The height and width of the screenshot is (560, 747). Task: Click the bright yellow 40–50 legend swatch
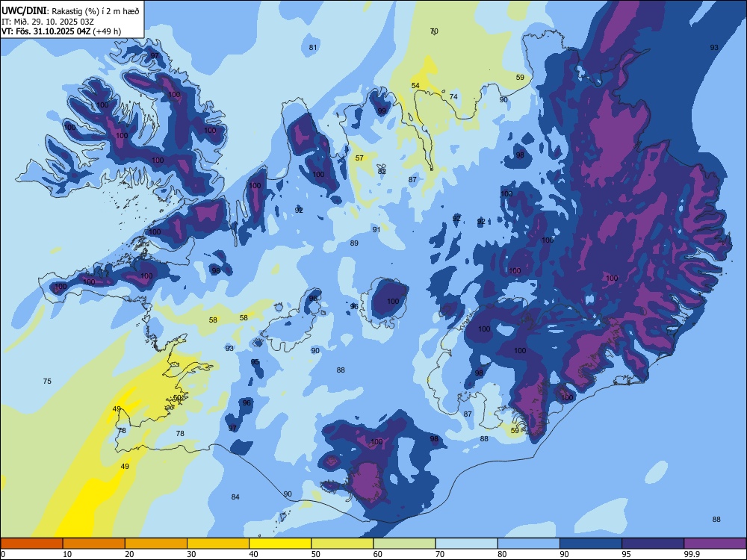280,544
